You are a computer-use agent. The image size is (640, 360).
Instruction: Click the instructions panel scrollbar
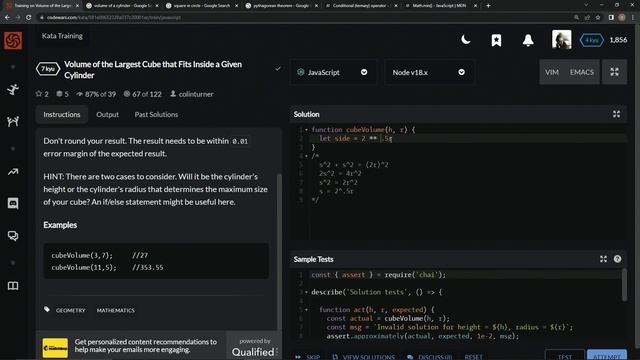pyautogui.click(x=279, y=251)
